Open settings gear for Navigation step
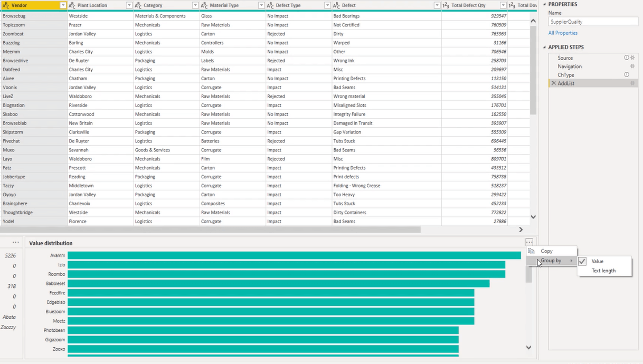Viewport: 643px width, 364px height. point(632,66)
